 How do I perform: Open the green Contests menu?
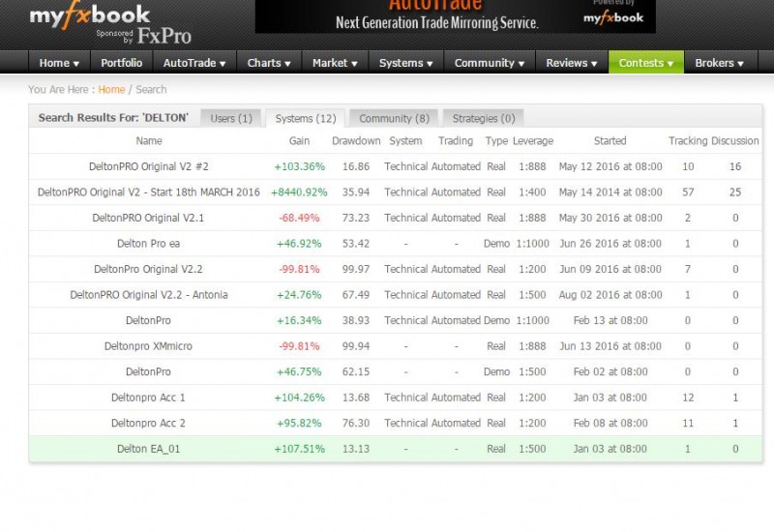(x=646, y=63)
